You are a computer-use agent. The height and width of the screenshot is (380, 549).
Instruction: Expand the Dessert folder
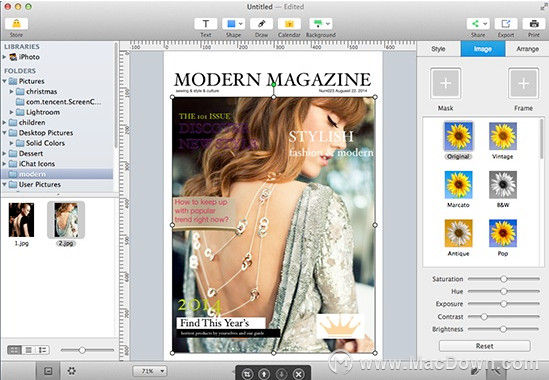click(x=4, y=153)
